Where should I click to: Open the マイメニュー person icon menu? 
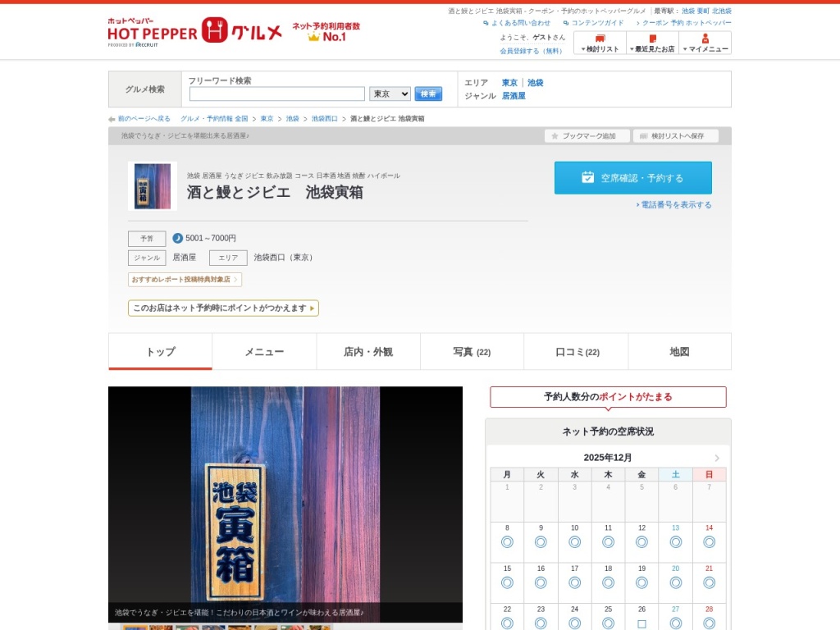click(x=705, y=43)
